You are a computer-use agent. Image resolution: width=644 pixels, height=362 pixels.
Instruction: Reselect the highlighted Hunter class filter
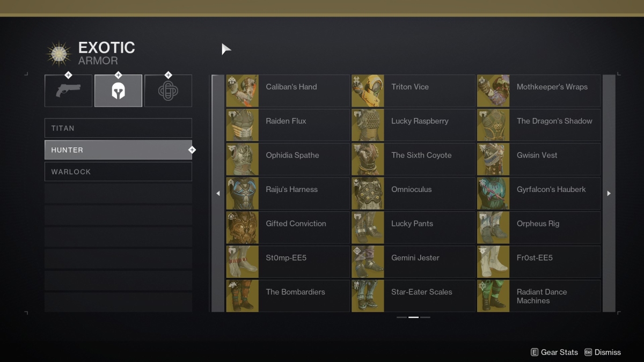click(x=118, y=150)
